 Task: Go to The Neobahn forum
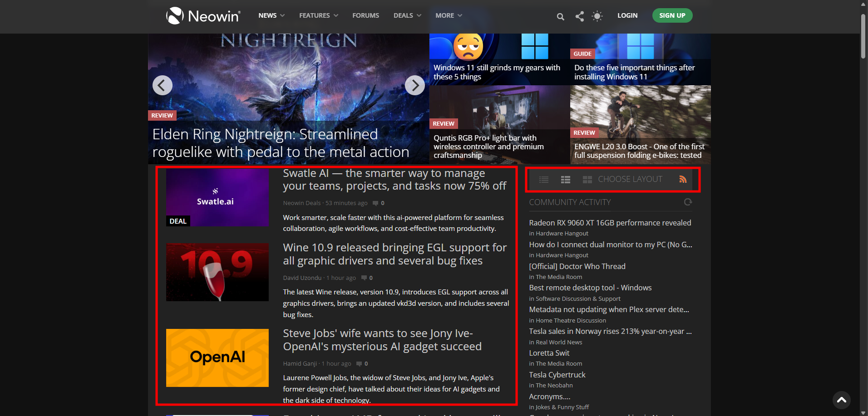pos(554,385)
